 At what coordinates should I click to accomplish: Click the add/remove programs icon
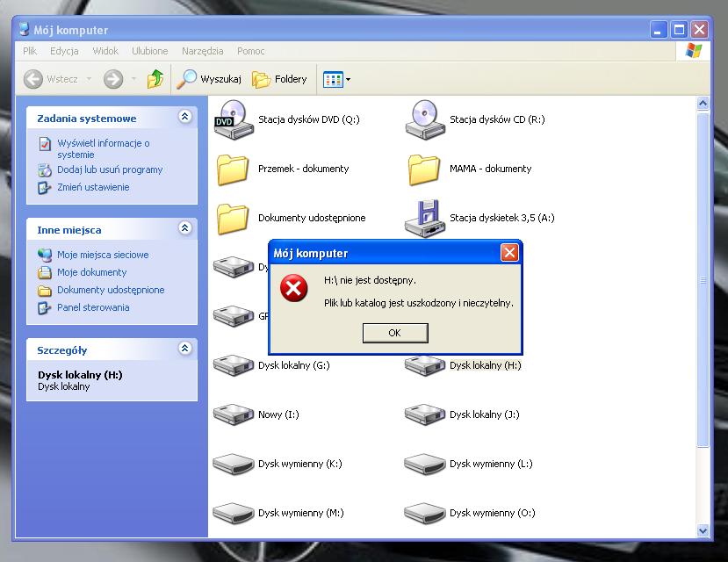45,169
